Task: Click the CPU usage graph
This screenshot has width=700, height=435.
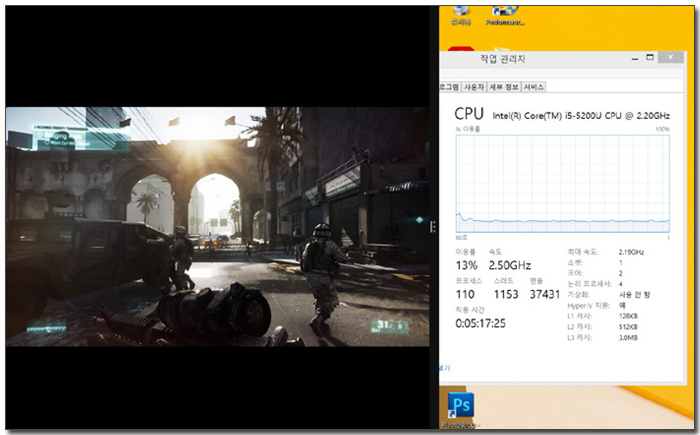Action: point(562,183)
